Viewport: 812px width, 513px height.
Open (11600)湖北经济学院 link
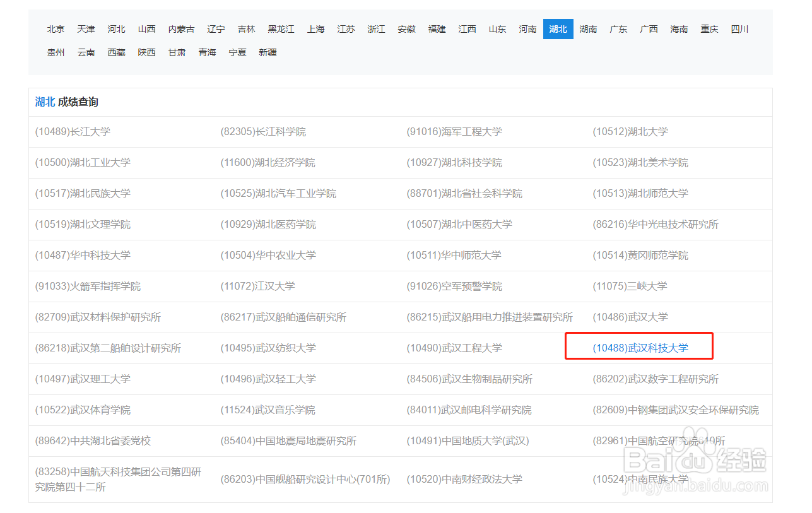point(268,163)
